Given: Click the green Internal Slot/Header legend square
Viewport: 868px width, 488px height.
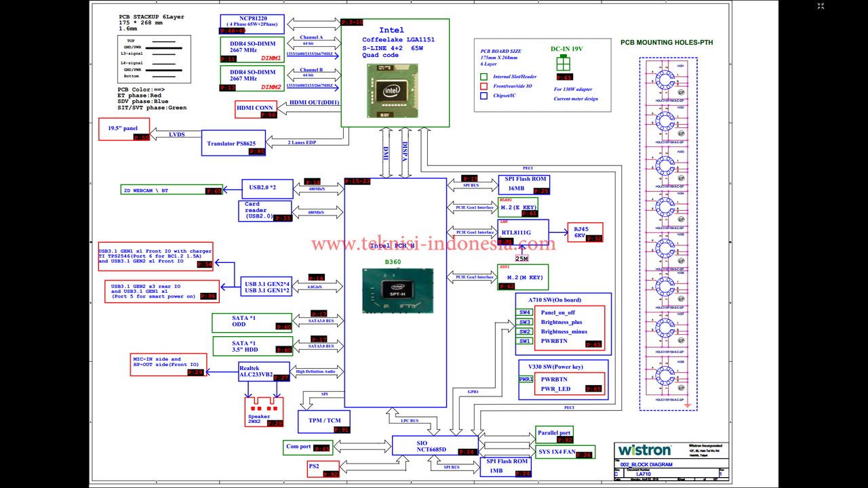Looking at the screenshot, I should [483, 77].
